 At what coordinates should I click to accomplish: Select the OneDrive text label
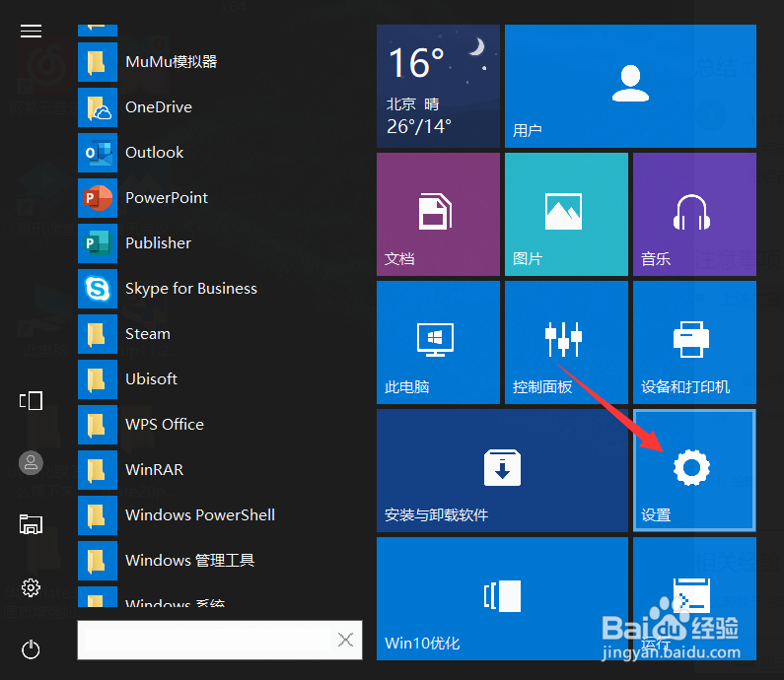[159, 107]
